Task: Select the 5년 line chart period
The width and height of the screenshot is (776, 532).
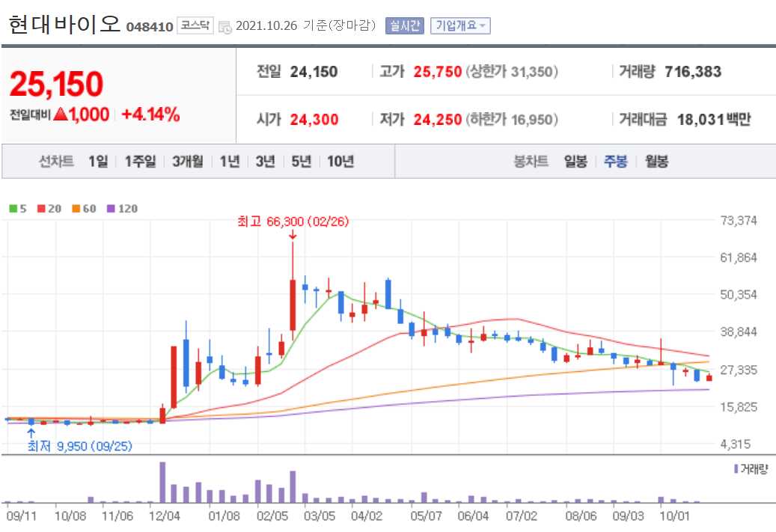Action: click(x=302, y=162)
